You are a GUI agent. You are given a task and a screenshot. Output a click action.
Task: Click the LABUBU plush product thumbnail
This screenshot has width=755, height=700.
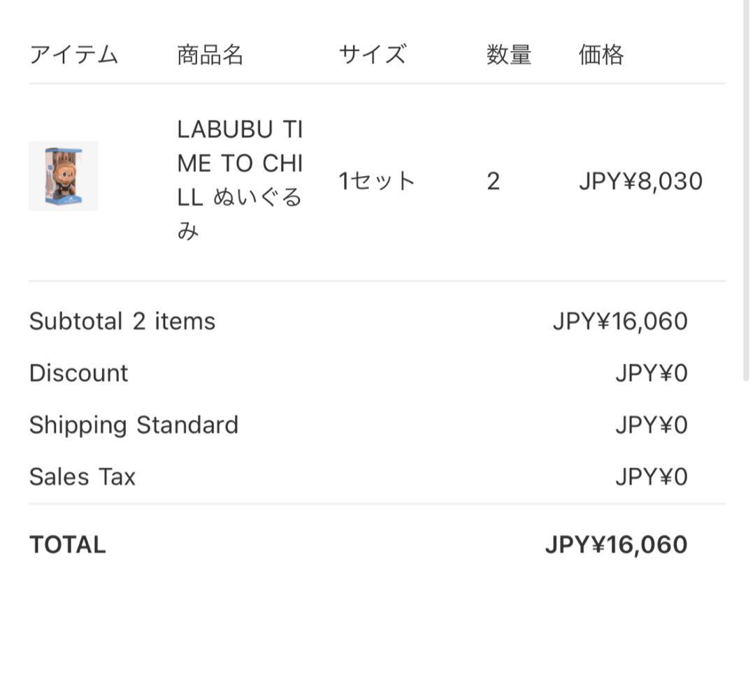(63, 176)
